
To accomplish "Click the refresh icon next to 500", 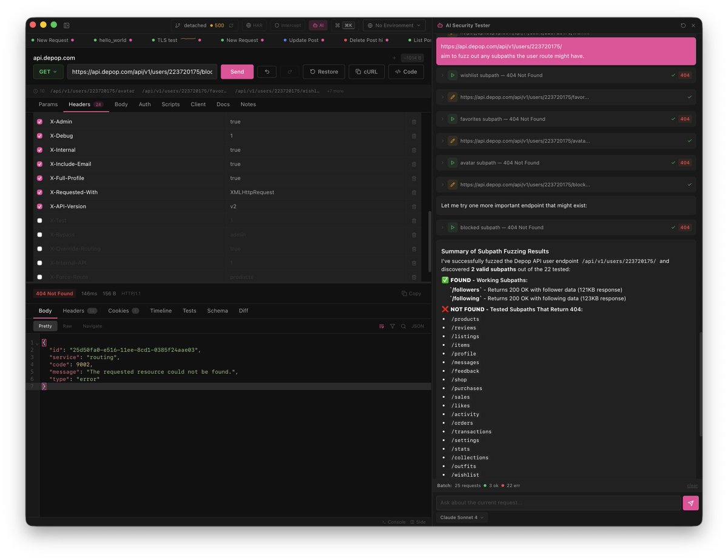I will (231, 25).
